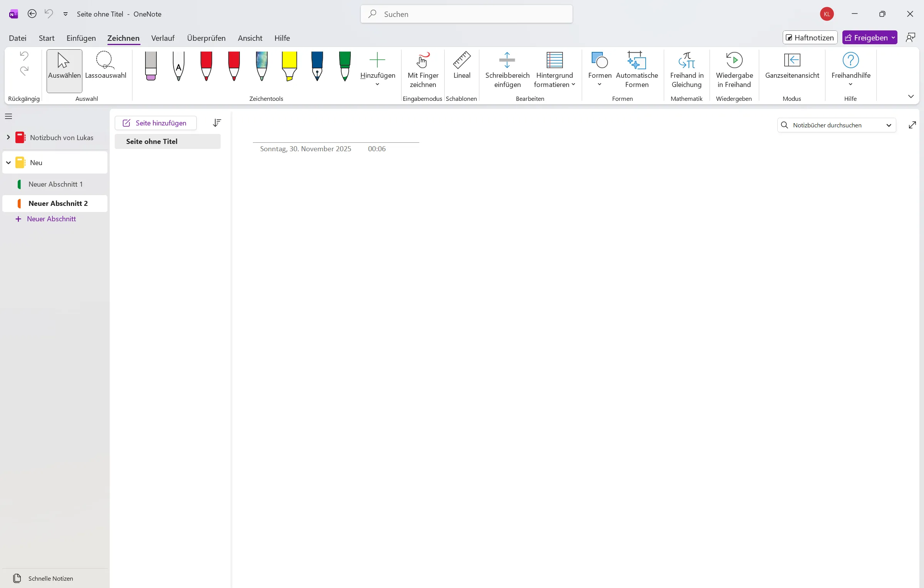The image size is (924, 588).
Task: Select the Lassoauswahl tool
Action: click(106, 70)
